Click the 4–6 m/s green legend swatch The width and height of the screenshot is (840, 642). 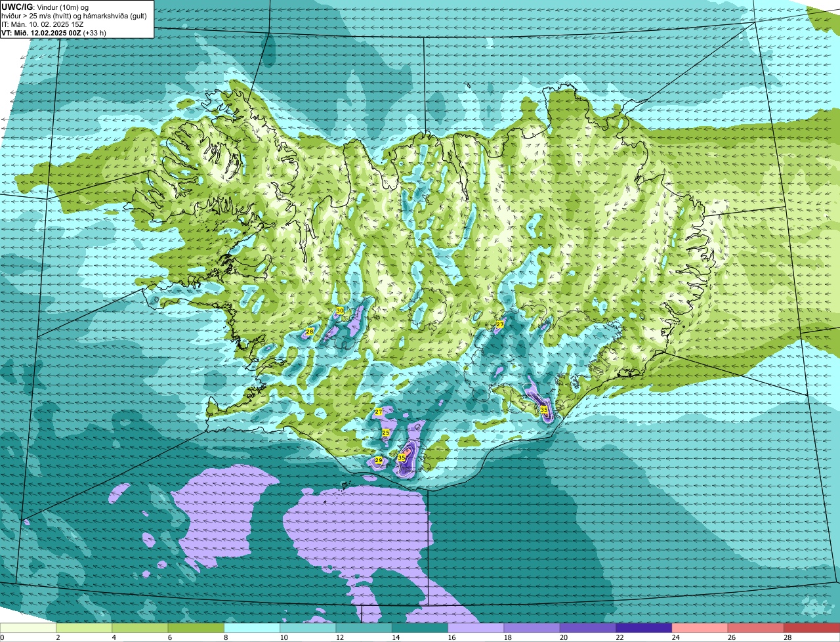point(140,628)
